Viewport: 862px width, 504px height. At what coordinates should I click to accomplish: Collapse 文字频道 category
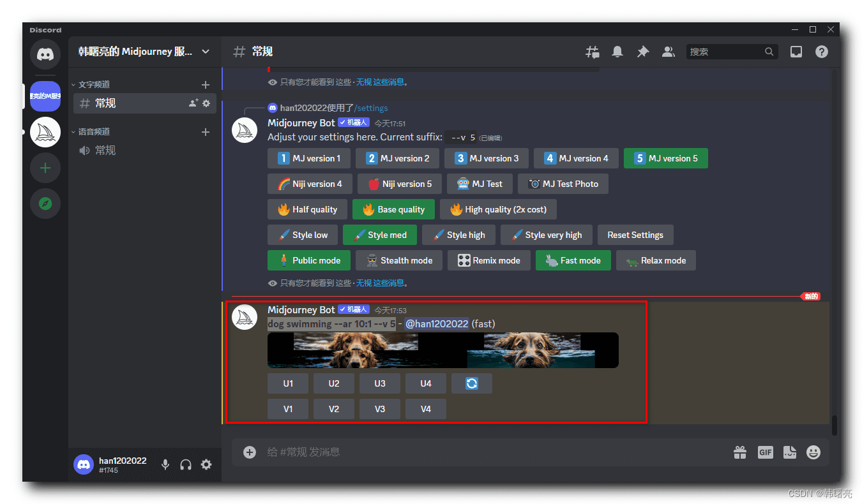tap(91, 84)
